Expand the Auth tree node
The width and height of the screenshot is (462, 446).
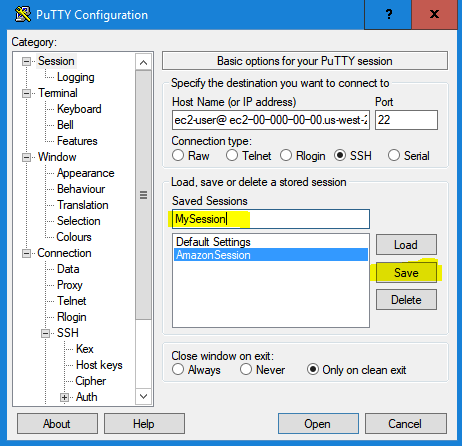coord(64,397)
